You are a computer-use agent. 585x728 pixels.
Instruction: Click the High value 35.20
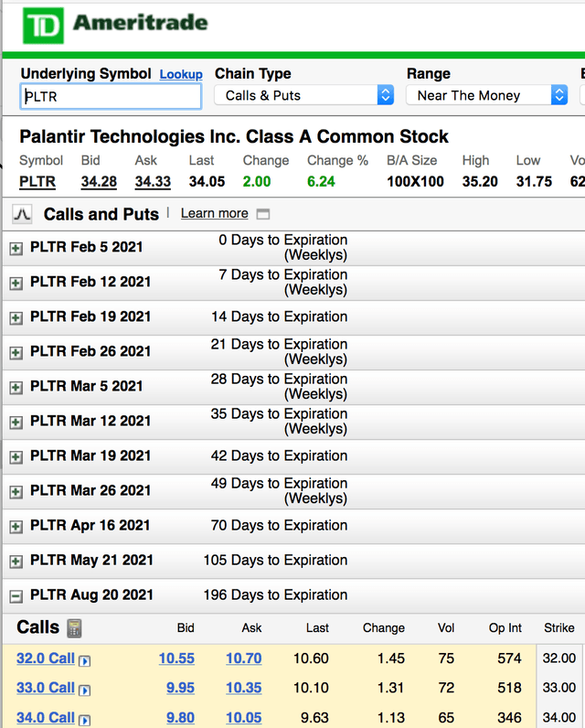(x=480, y=181)
